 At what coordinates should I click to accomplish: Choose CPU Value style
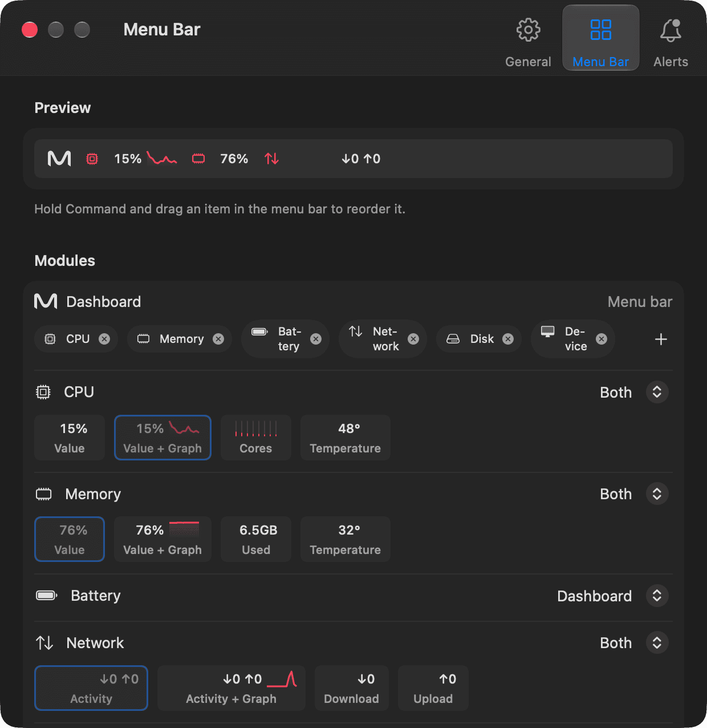point(70,438)
